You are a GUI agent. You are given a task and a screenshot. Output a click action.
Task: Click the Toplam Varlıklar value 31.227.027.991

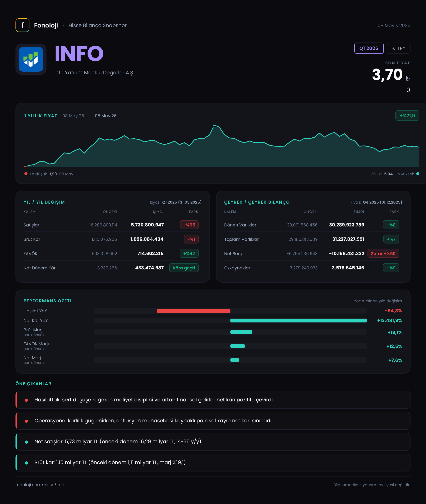pyautogui.click(x=348, y=239)
